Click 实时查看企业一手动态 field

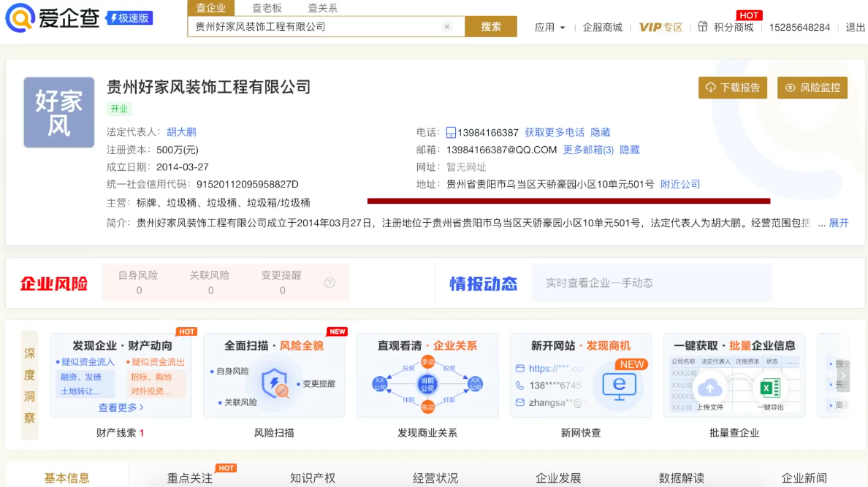click(652, 283)
